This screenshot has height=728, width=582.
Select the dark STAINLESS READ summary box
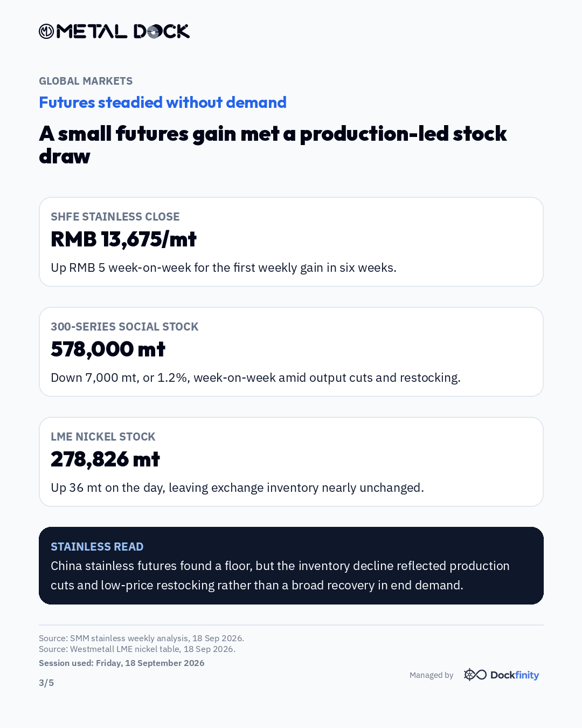[x=291, y=566]
